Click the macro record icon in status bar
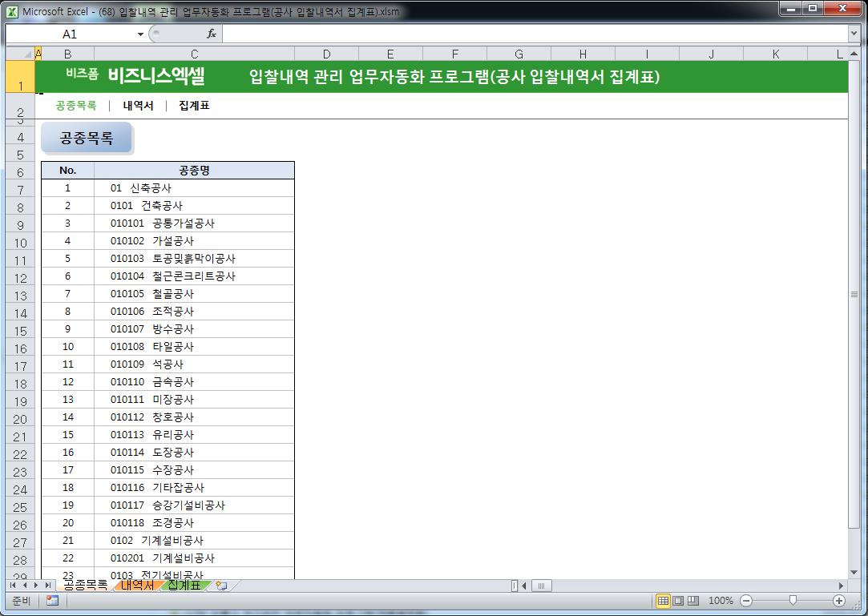This screenshot has height=616, width=868. point(53,601)
